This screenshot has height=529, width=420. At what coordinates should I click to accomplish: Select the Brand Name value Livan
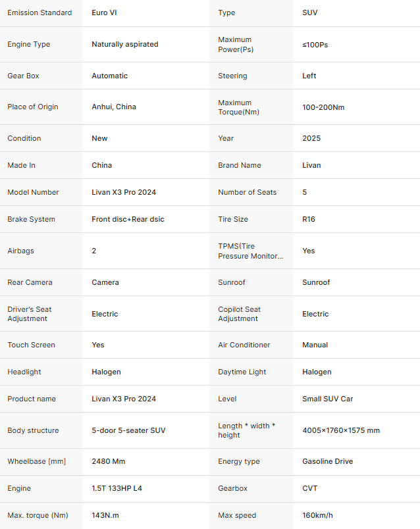[311, 165]
